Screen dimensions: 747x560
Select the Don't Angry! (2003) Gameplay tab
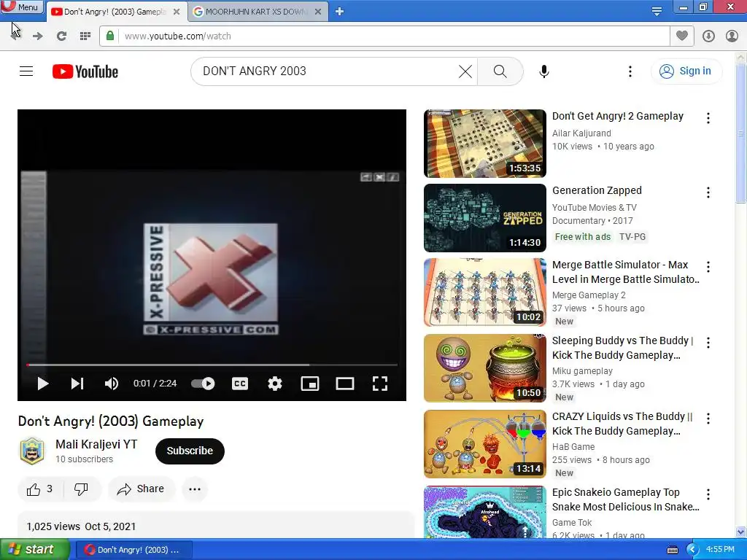pos(115,12)
